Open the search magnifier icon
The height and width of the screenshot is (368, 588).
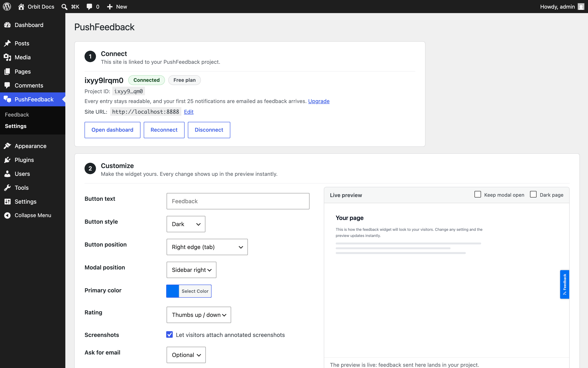pos(64,7)
